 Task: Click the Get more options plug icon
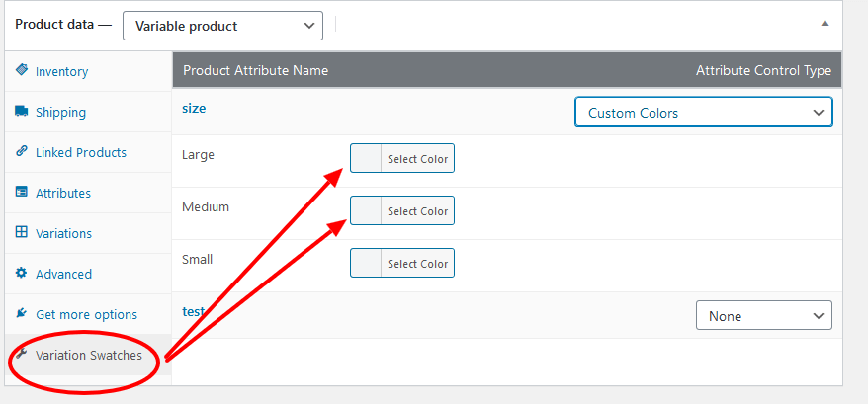[x=21, y=314]
